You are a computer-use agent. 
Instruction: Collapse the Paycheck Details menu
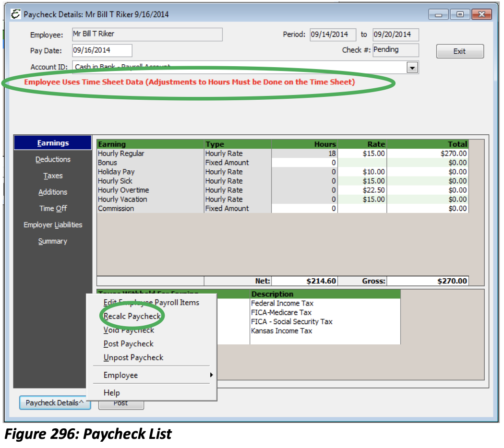tap(54, 403)
